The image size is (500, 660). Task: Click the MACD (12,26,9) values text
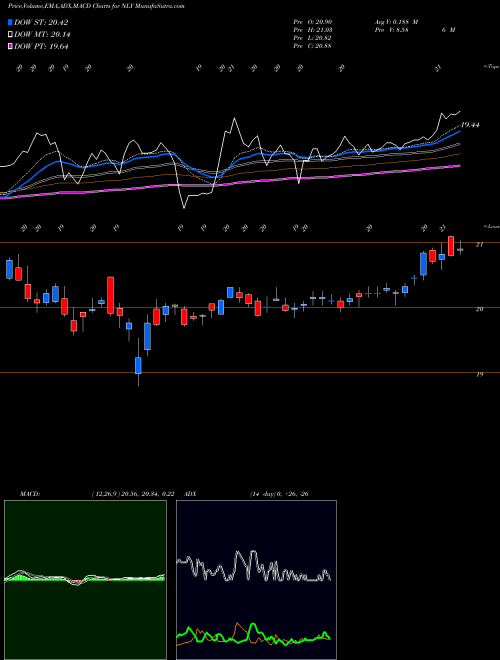pos(133,494)
